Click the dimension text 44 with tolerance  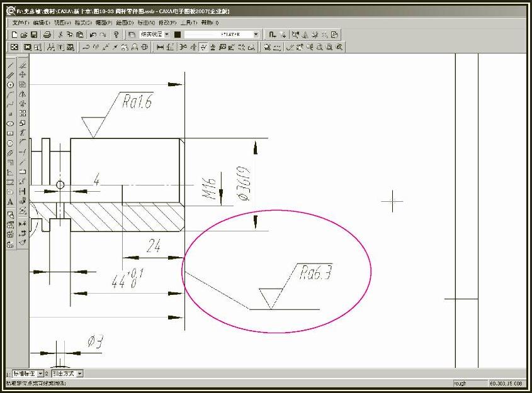(x=128, y=279)
